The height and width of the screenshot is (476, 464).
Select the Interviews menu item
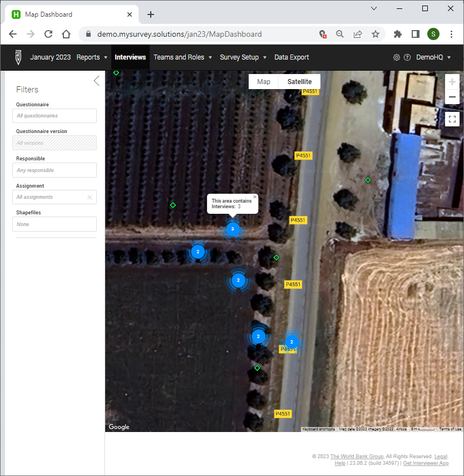pyautogui.click(x=130, y=57)
